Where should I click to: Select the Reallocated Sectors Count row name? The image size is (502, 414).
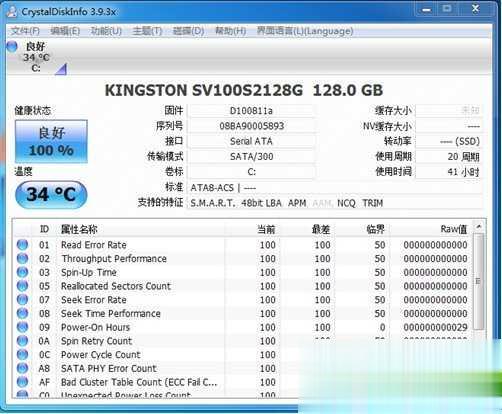tap(116, 286)
